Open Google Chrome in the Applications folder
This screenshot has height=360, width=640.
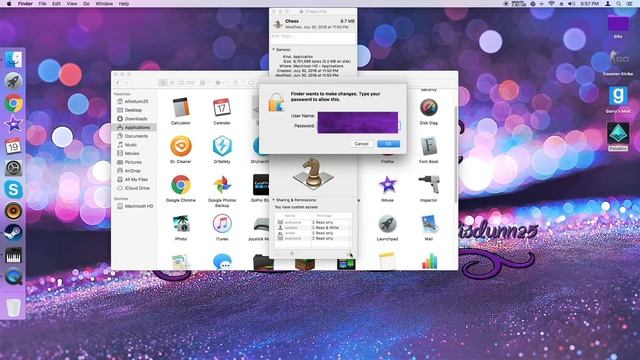tap(180, 185)
